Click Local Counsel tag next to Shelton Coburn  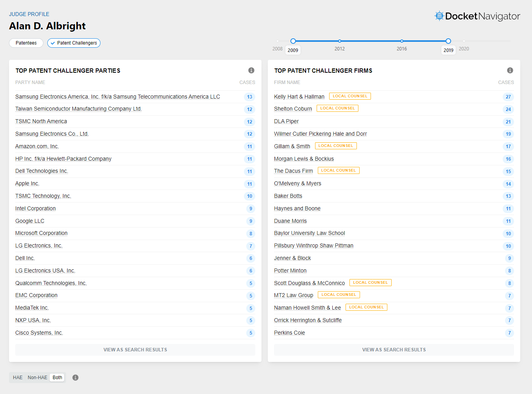(337, 108)
